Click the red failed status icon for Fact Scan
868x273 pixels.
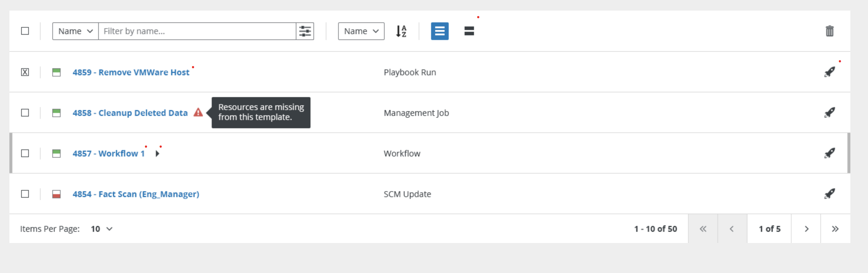point(56,194)
